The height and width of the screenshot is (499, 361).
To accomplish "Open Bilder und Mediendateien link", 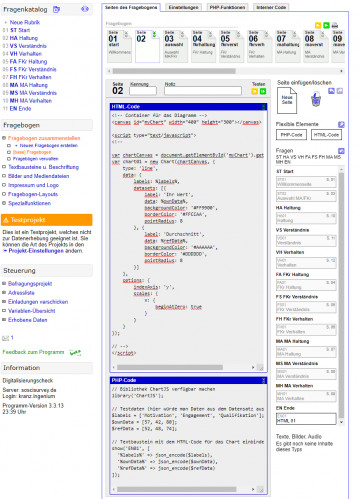I will click(39, 176).
